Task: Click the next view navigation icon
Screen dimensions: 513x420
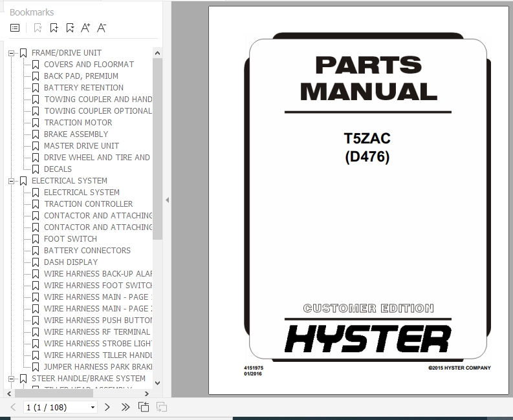Action: [162, 407]
